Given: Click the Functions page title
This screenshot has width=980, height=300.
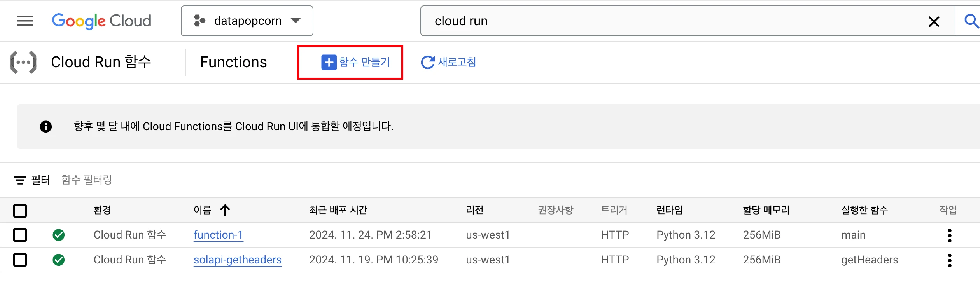Looking at the screenshot, I should point(234,62).
